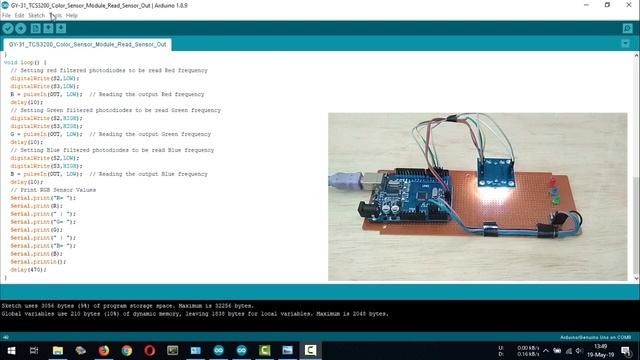Open the Edit menu
640x360 pixels.
pyautogui.click(x=19, y=16)
